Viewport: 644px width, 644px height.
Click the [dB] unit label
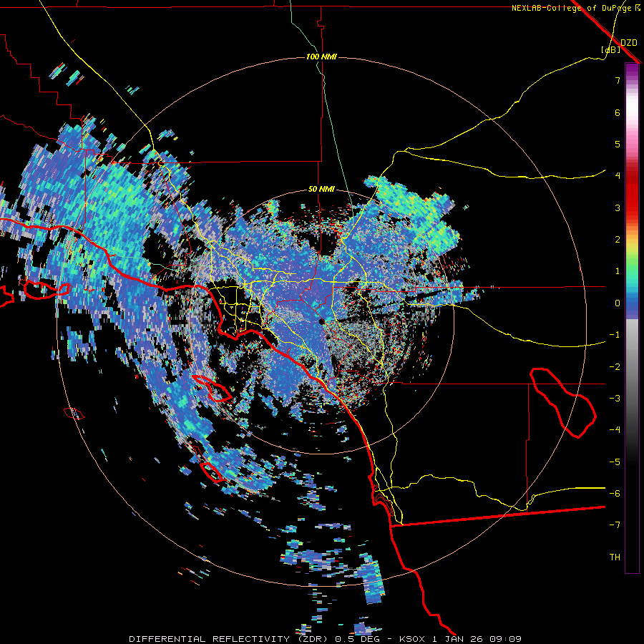coord(611,49)
